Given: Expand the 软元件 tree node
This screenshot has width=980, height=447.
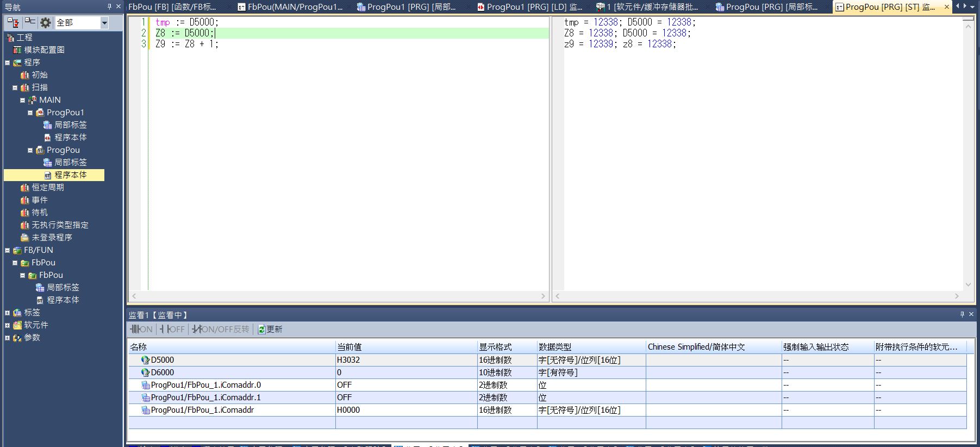Looking at the screenshot, I should point(7,325).
